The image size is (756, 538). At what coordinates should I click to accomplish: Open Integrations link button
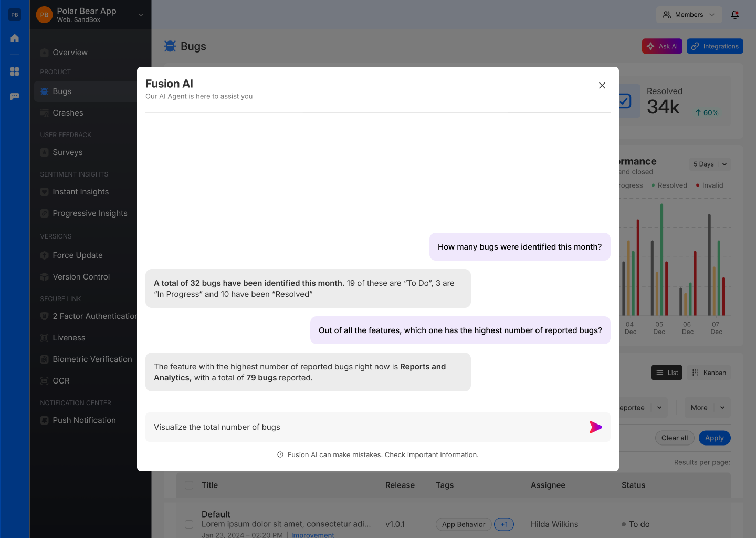pos(715,46)
